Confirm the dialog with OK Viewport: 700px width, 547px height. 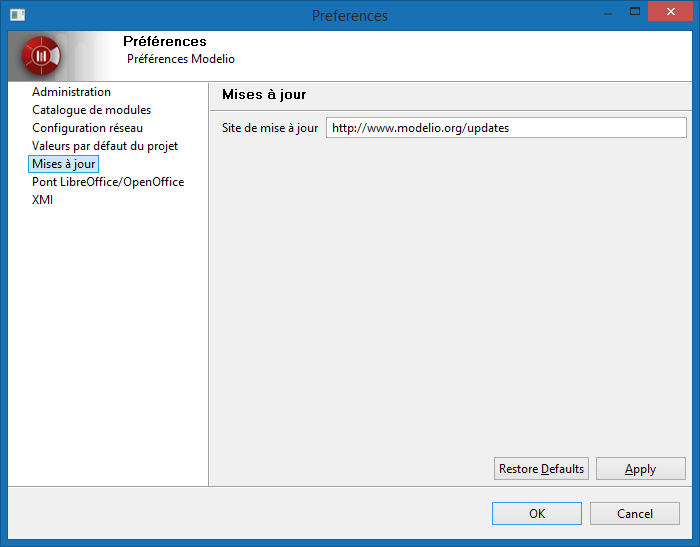point(537,514)
